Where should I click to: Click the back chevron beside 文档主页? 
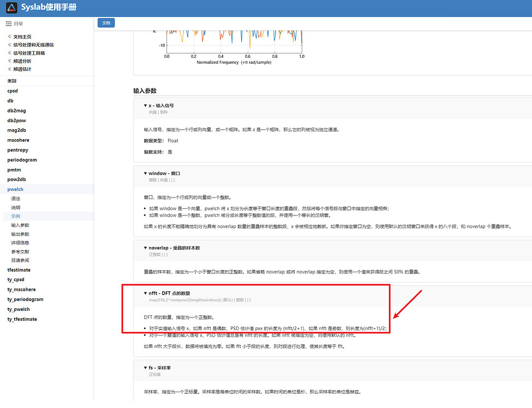point(9,37)
